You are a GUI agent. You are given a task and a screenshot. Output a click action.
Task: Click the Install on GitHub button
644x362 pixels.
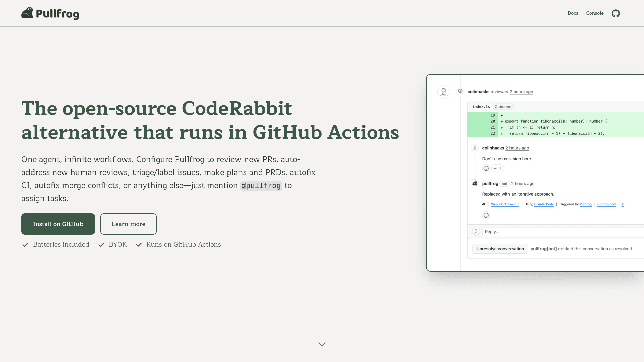(x=58, y=224)
